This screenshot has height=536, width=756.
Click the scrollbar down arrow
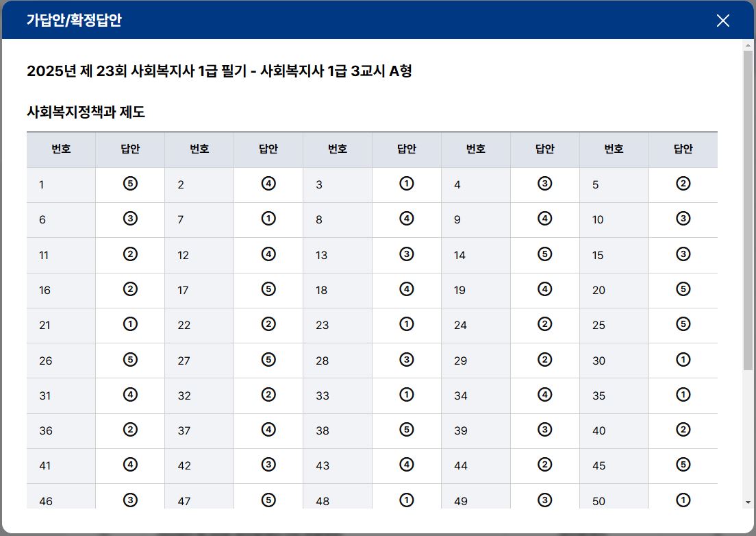[x=748, y=502]
